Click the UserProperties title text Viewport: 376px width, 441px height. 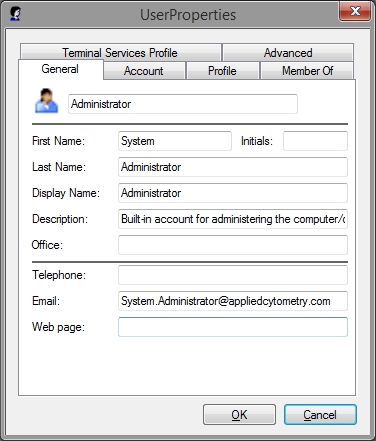188,15
